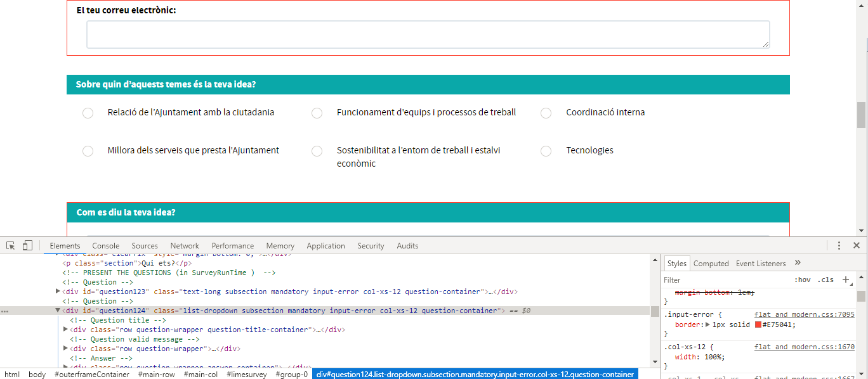Toggle the device toolbar icon
This screenshot has width=868, height=379.
27,246
